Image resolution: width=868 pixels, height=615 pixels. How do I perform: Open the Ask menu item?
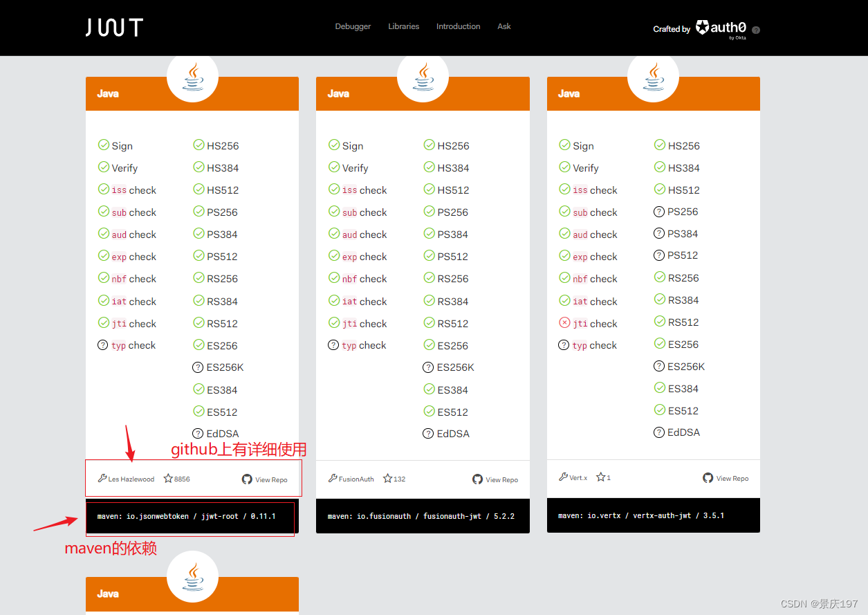504,26
